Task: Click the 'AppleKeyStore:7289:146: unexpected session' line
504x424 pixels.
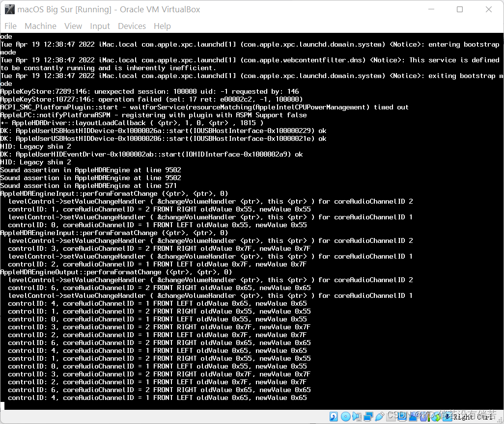Action: point(149,92)
